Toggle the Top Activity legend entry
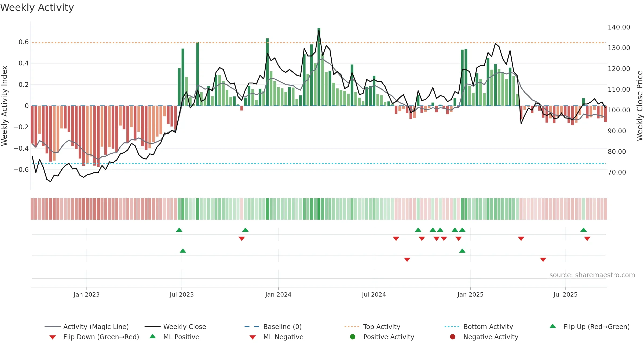 click(372, 327)
